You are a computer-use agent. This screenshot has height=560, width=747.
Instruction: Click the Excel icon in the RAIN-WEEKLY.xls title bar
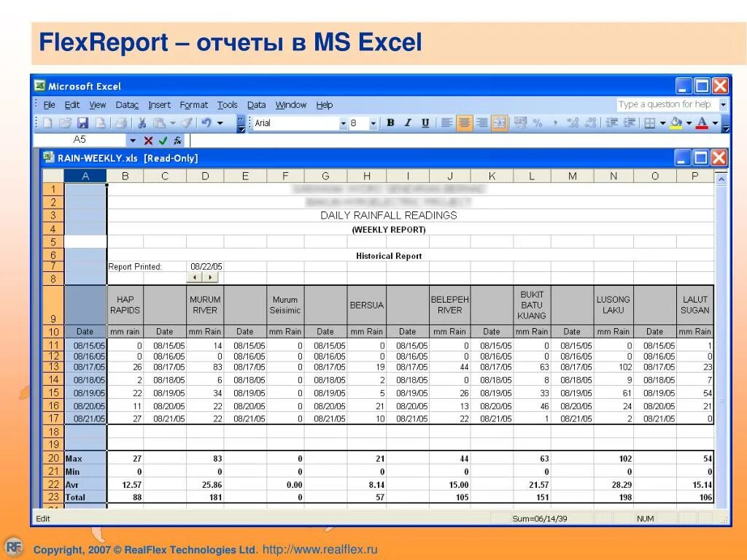tap(48, 157)
